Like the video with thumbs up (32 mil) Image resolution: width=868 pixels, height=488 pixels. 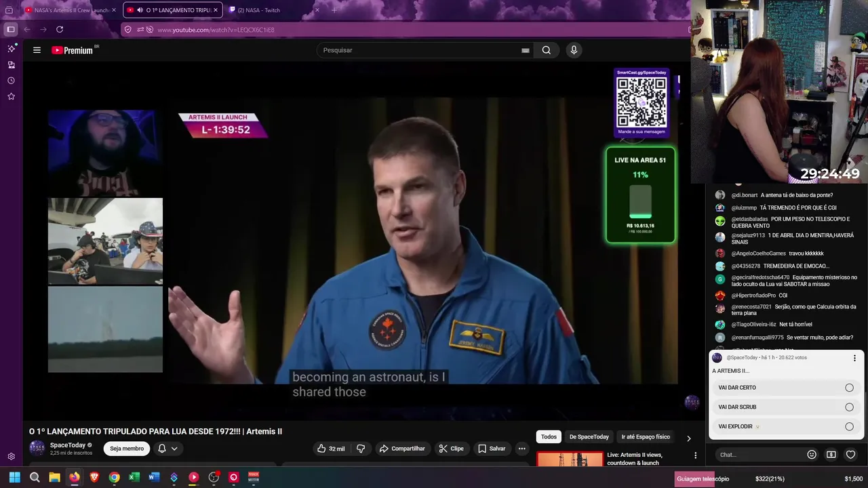[x=330, y=449]
